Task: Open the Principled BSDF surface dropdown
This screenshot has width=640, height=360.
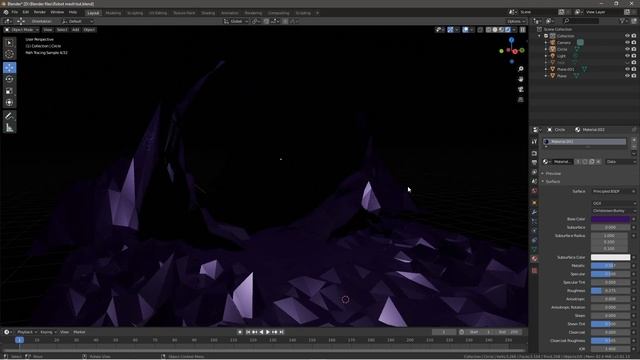Action: click(x=613, y=191)
